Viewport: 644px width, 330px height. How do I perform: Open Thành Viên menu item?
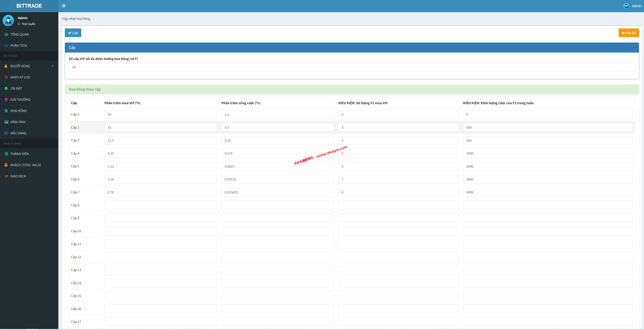point(19,154)
